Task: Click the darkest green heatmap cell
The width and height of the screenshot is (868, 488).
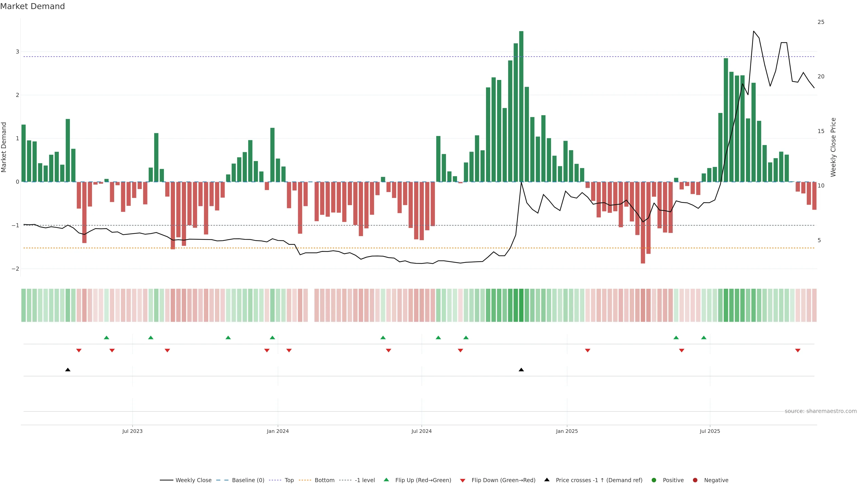Action: [x=521, y=305]
